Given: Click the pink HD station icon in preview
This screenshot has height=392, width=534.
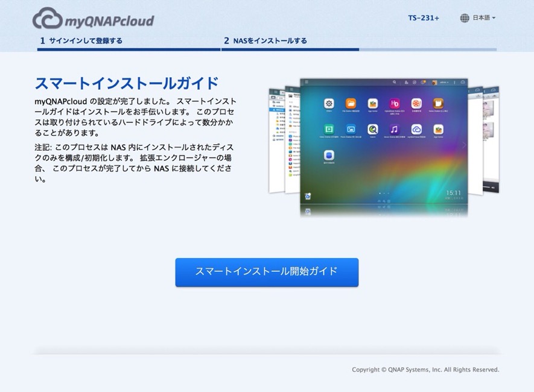Looking at the screenshot, I should tap(395, 104).
